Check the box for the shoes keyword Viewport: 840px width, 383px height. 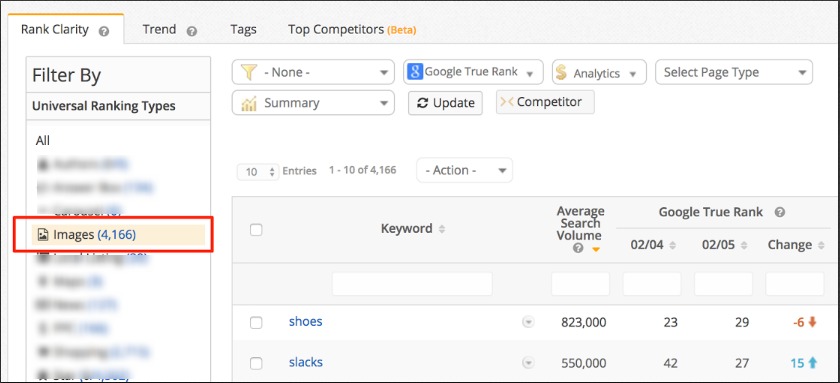(x=256, y=322)
